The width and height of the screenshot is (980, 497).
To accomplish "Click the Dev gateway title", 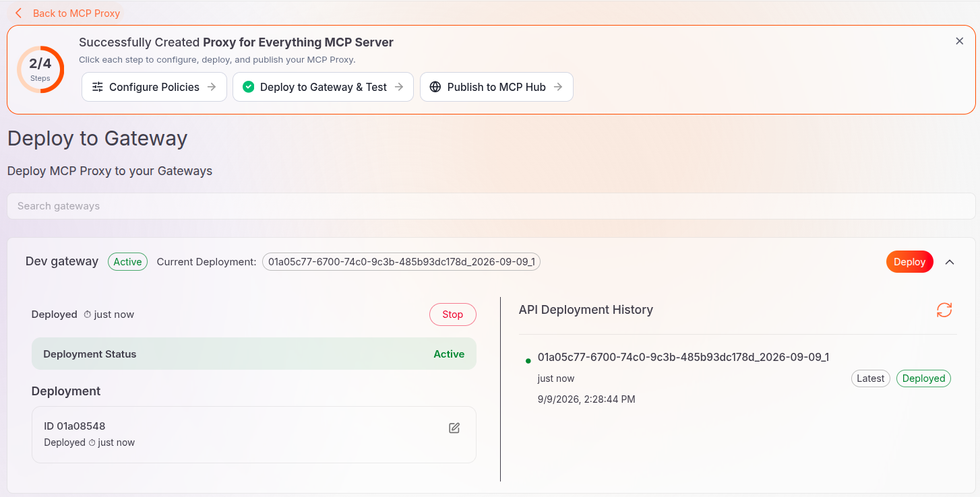I will pos(62,261).
